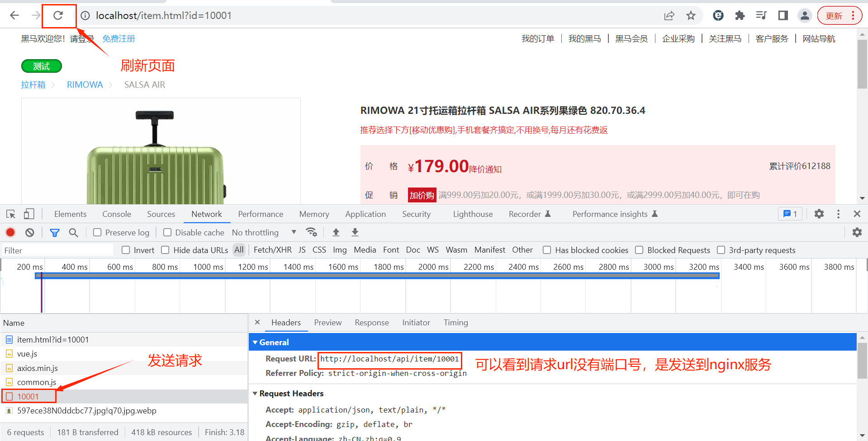Open network conditions wifi icon
Viewport: 868px width, 441px height.
tap(311, 232)
